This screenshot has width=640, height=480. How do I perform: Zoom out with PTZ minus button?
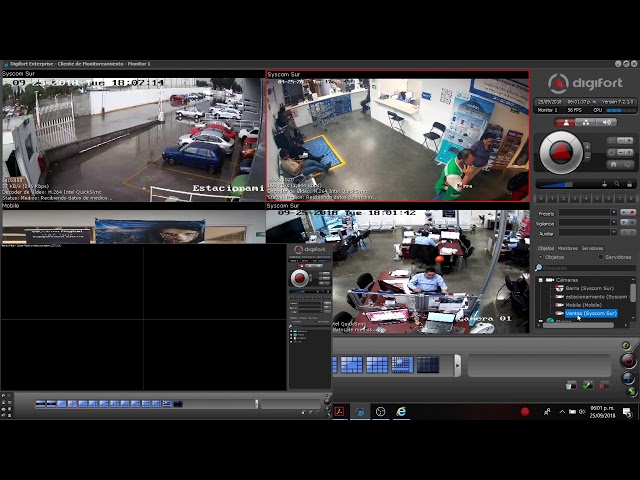click(x=587, y=157)
